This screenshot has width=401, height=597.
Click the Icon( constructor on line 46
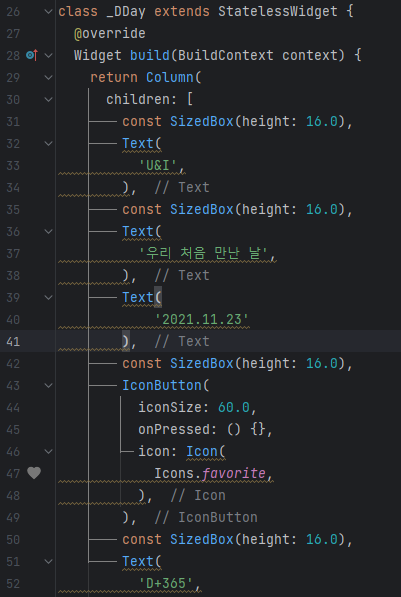(206, 452)
